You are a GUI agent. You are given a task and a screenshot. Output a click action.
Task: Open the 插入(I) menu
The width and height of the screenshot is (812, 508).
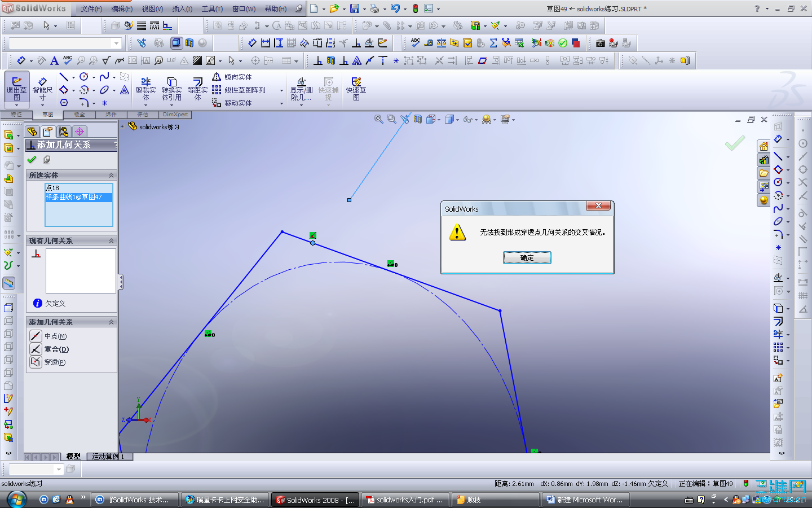[182, 9]
